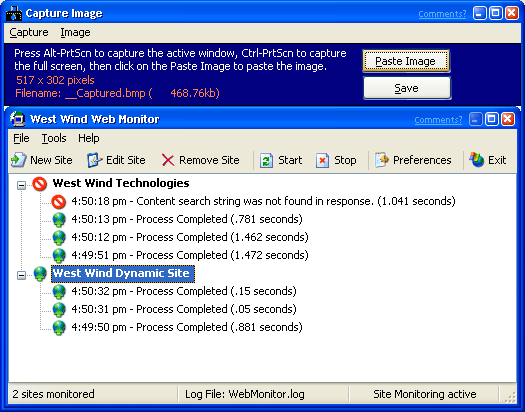Stop monitoring with the Stop icon

(322, 160)
